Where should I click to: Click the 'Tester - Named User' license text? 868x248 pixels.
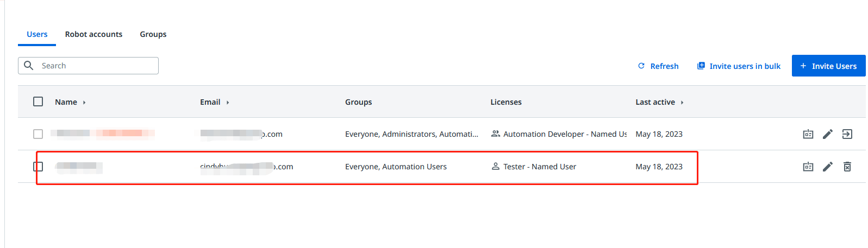pyautogui.click(x=540, y=167)
